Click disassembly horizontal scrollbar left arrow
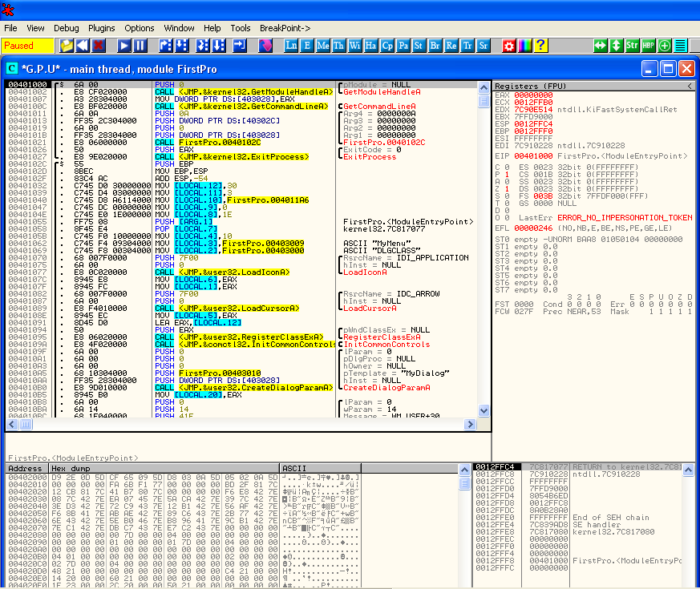Image resolution: width=700 pixels, height=589 pixels. (x=12, y=425)
